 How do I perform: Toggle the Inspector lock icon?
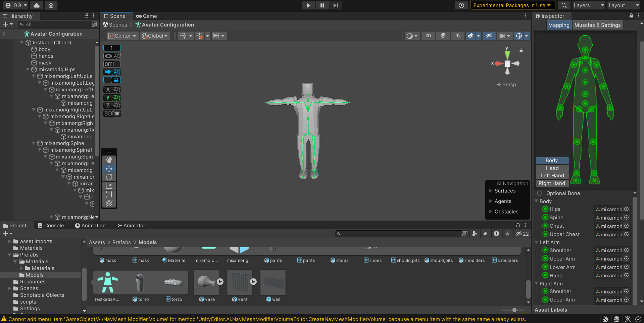pyautogui.click(x=631, y=16)
